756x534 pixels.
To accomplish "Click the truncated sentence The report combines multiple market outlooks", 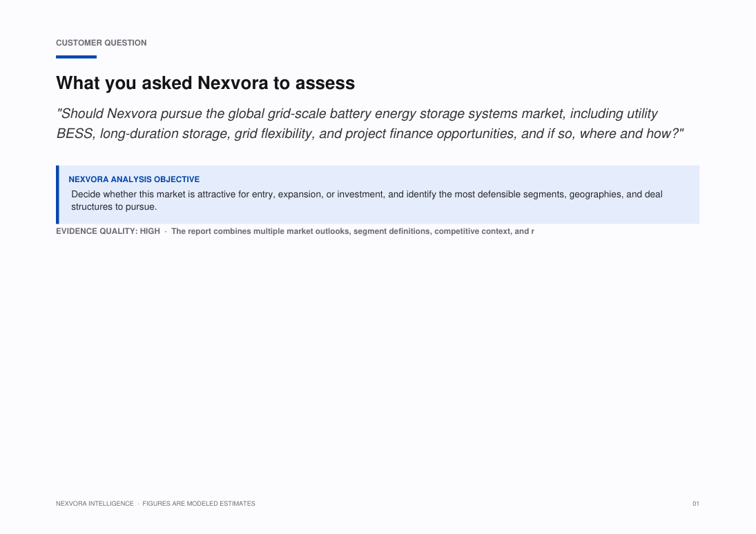I will tap(352, 231).
